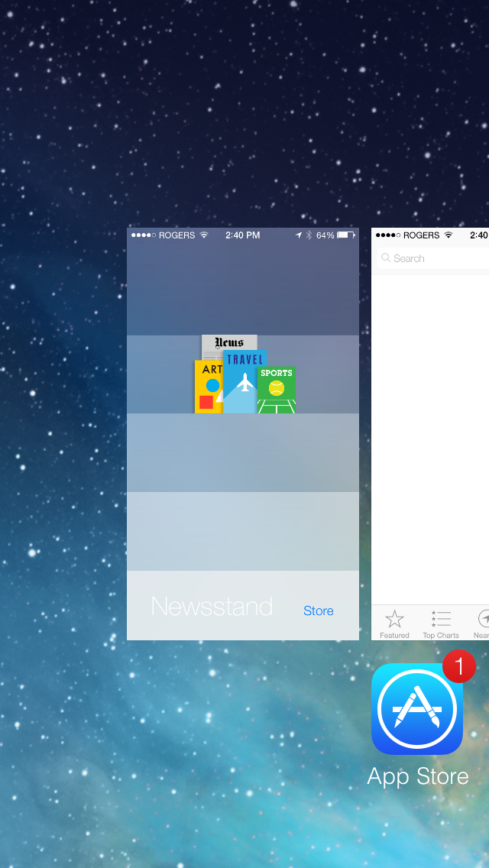Tap the Bluetooth icon in Newsstand status bar

click(x=309, y=235)
